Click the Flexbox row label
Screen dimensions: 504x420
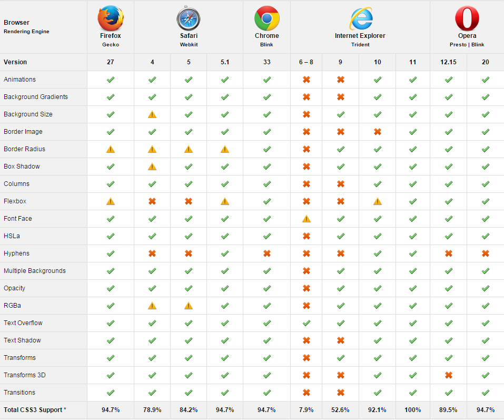pyautogui.click(x=15, y=201)
